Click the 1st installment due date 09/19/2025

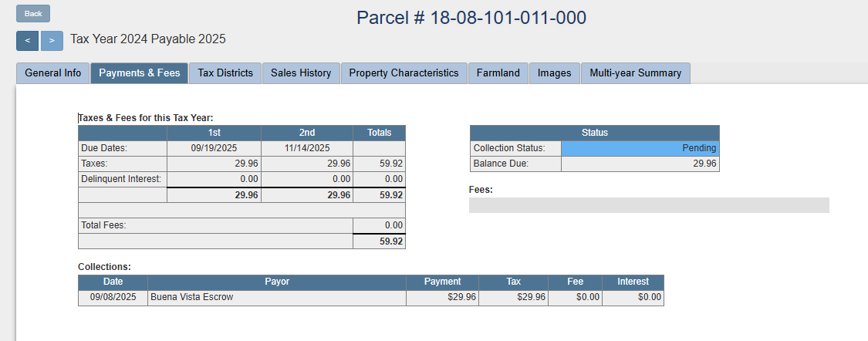click(x=214, y=148)
